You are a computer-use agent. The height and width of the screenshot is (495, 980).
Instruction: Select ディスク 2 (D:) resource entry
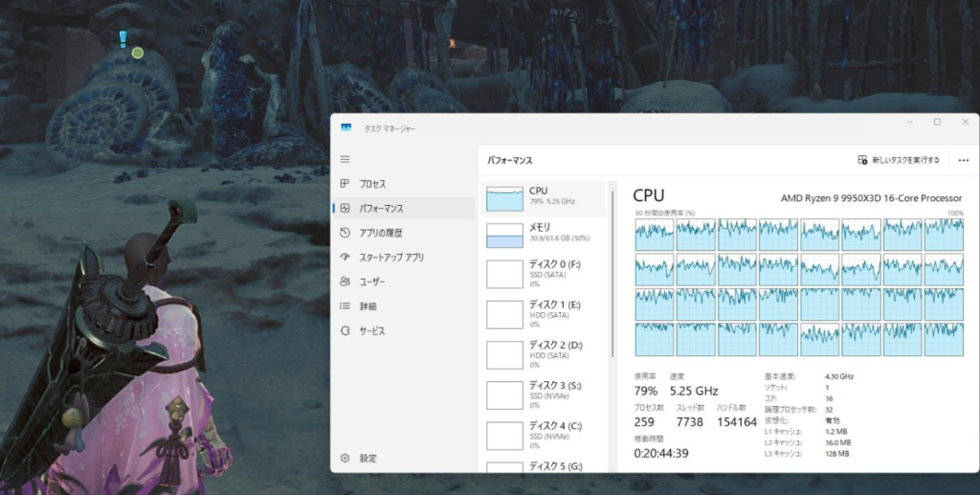[x=543, y=354]
